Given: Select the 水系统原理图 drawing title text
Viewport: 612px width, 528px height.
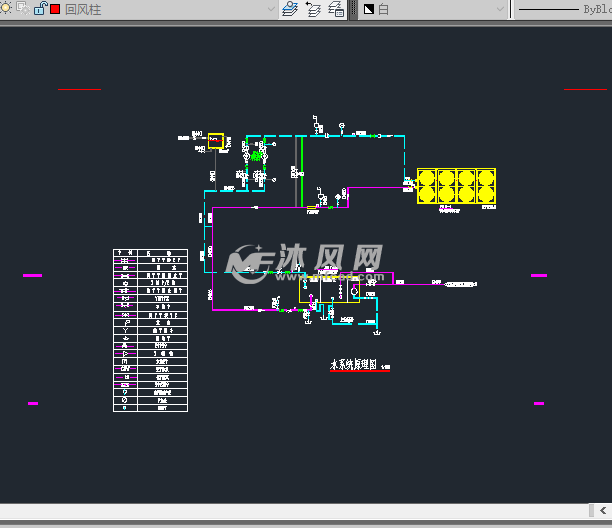Looking at the screenshot, I should (353, 366).
